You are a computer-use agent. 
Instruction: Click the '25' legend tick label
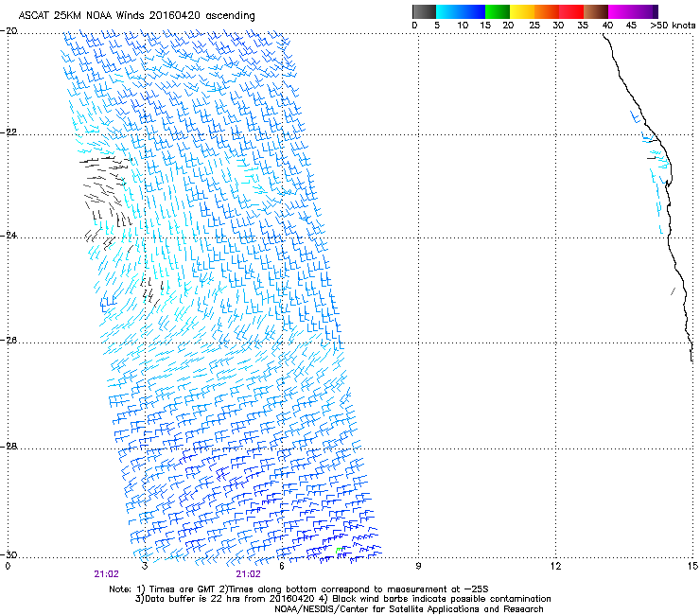point(534,26)
